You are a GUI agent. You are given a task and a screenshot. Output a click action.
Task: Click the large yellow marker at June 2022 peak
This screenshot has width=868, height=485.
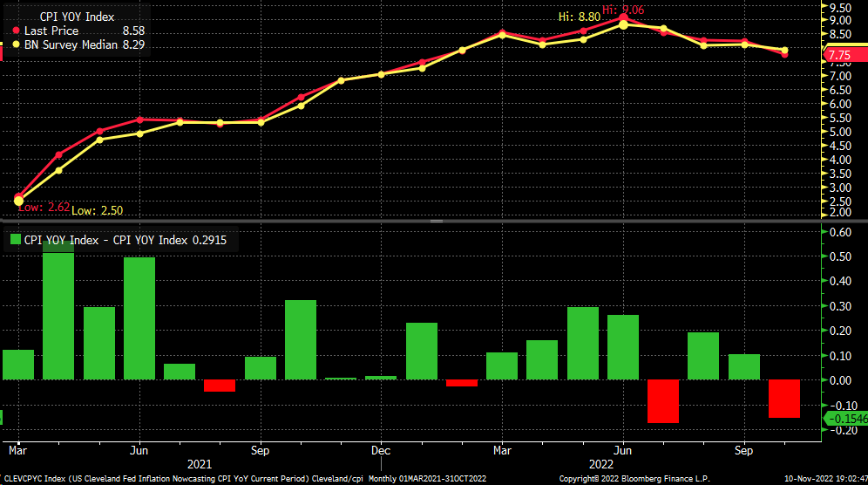pyautogui.click(x=624, y=24)
